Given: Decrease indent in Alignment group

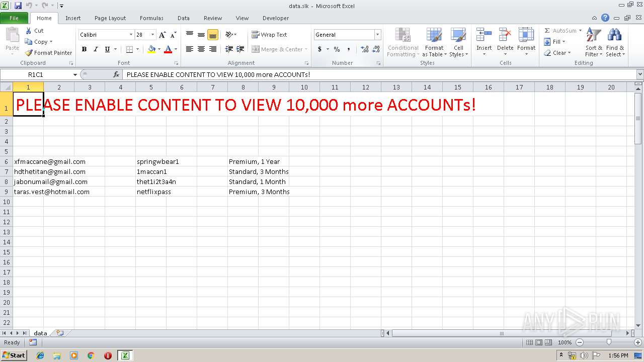Looking at the screenshot, I should pyautogui.click(x=229, y=49).
